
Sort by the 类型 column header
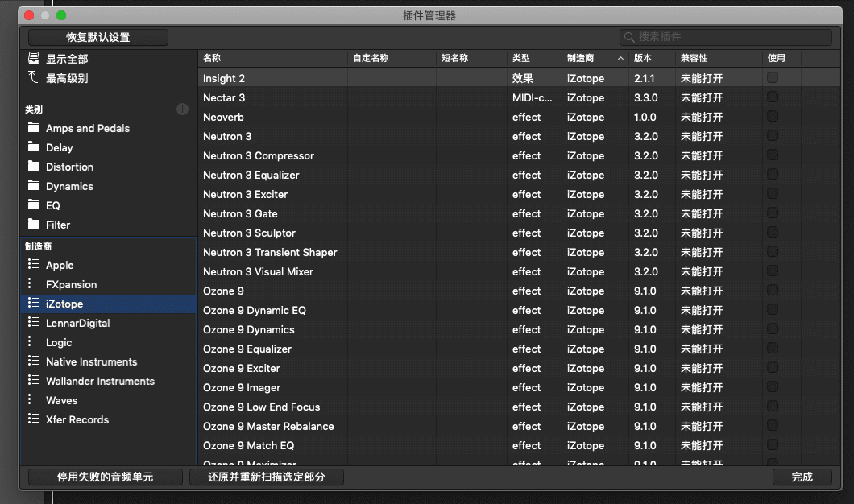[534, 58]
